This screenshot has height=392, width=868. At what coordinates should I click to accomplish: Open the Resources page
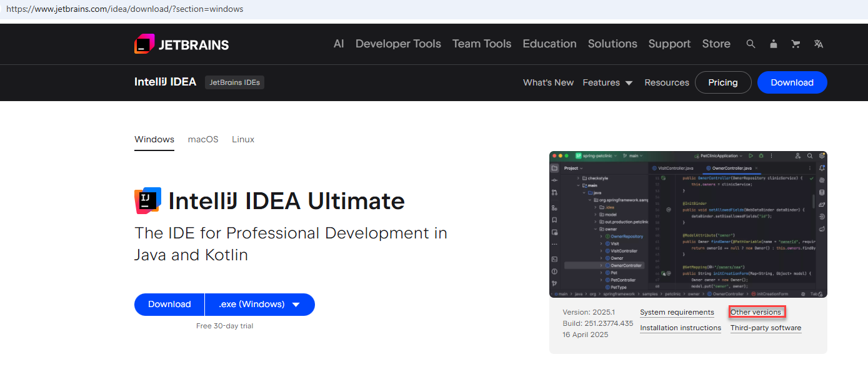(x=667, y=82)
